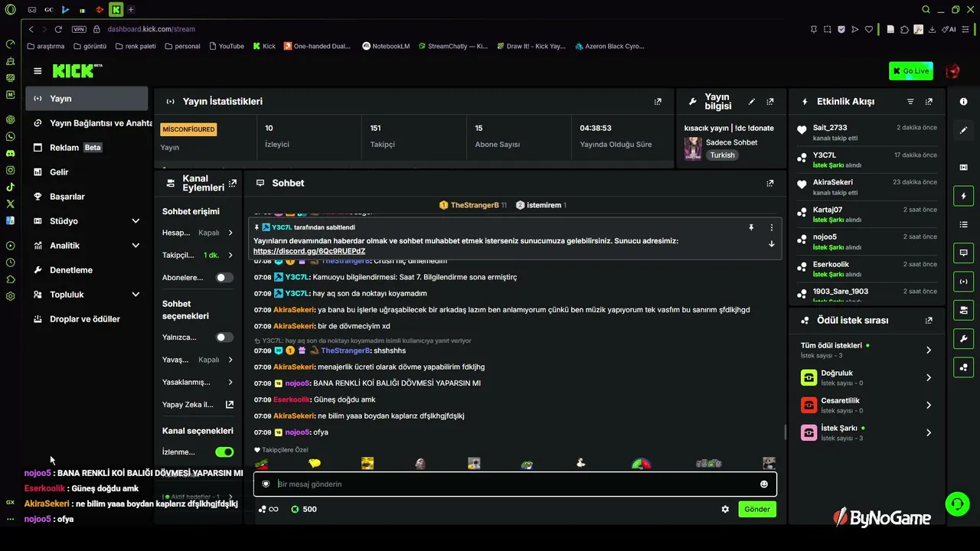Pop out the Yayın bilgisi panel
This screenshot has width=980, height=551.
click(770, 102)
